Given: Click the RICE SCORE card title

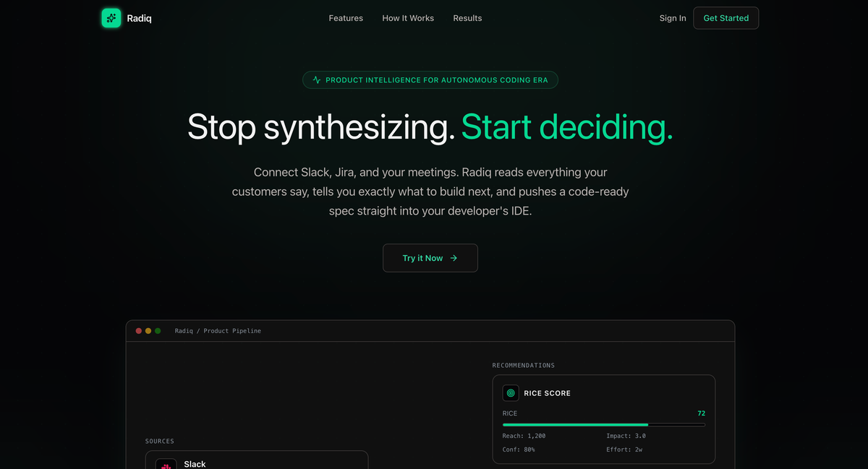Looking at the screenshot, I should coord(548,393).
